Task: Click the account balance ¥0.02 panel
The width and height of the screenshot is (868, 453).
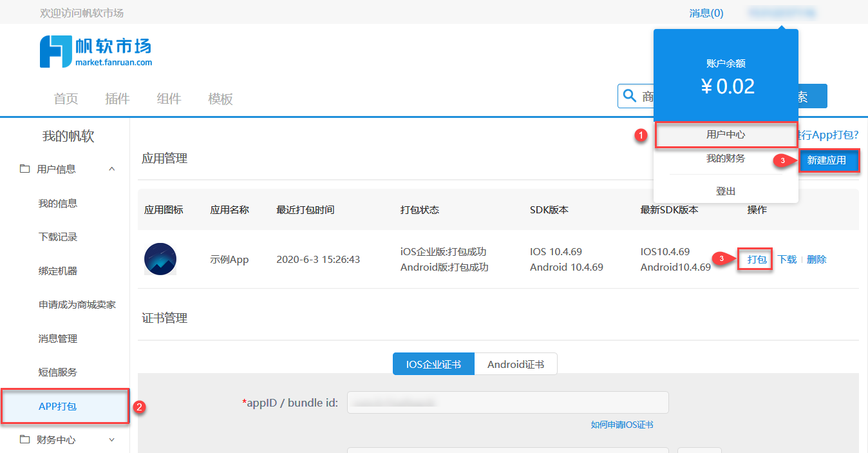Action: tap(726, 77)
